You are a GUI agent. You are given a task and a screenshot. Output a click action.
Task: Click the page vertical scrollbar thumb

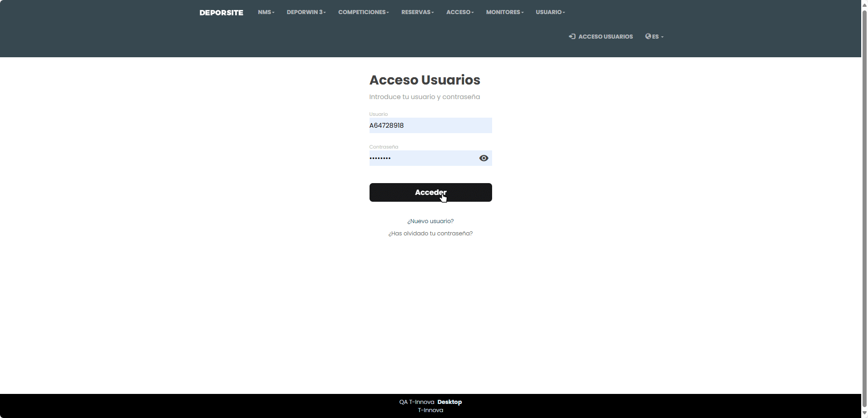864,208
